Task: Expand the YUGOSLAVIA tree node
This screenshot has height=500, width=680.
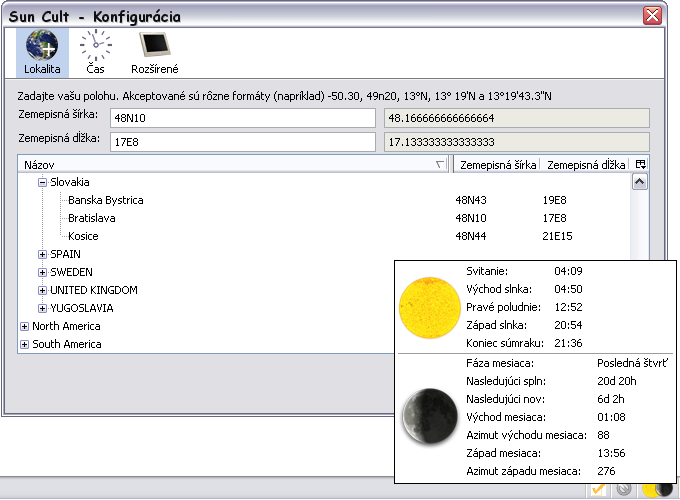Action: (42, 308)
